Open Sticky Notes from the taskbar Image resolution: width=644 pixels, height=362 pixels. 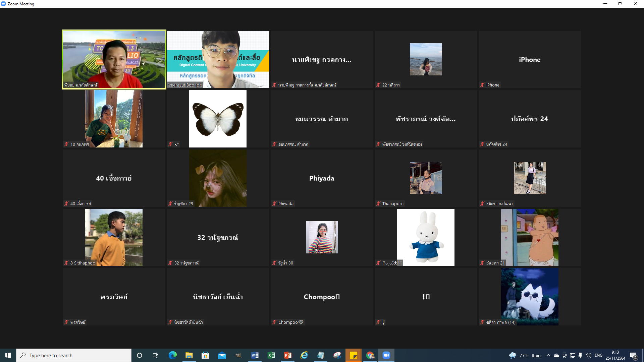354,355
